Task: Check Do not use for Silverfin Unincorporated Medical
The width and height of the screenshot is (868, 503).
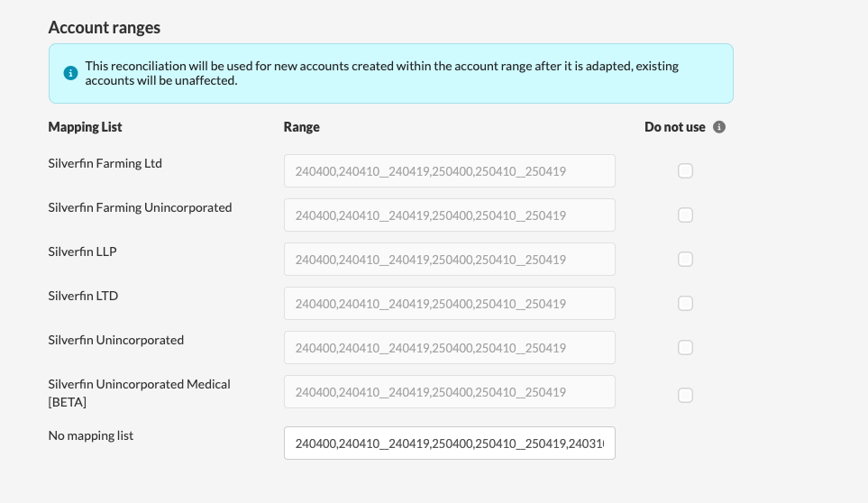Action: click(685, 395)
